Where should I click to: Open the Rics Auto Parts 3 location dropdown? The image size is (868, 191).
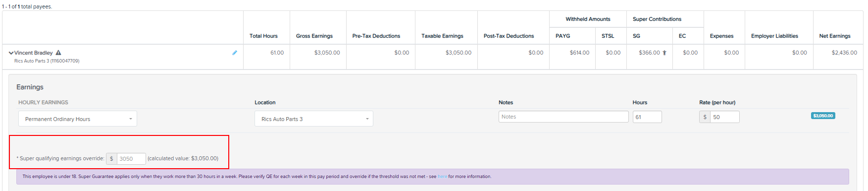click(x=314, y=119)
